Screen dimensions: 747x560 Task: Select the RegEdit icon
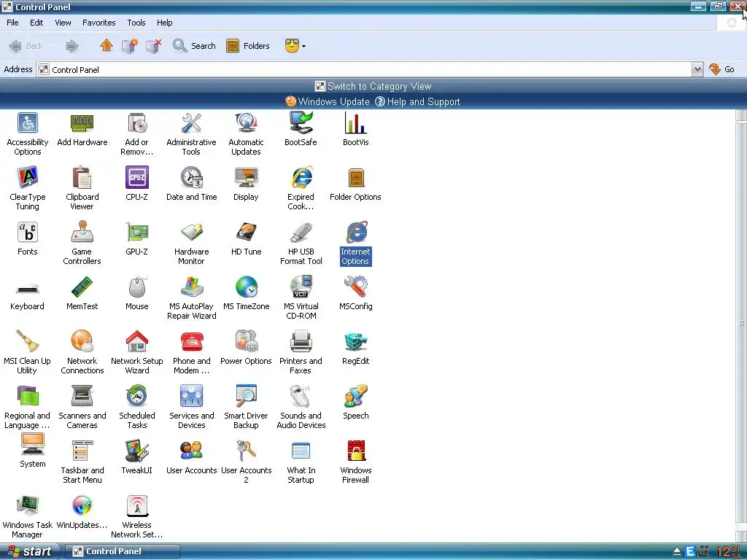pyautogui.click(x=355, y=342)
